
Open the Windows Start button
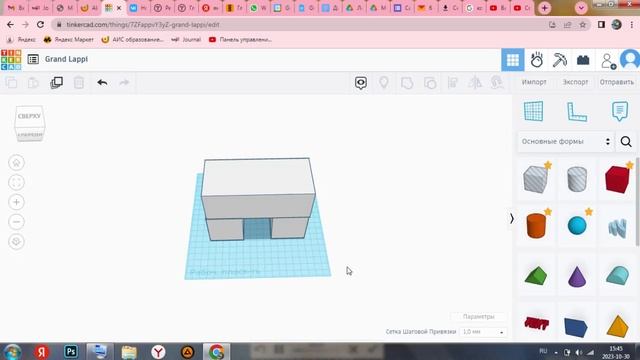click(12, 351)
